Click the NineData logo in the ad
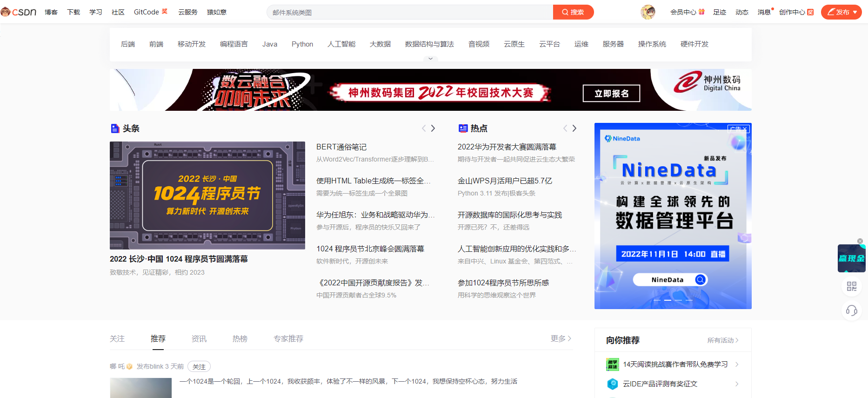The width and height of the screenshot is (868, 398). coord(622,138)
